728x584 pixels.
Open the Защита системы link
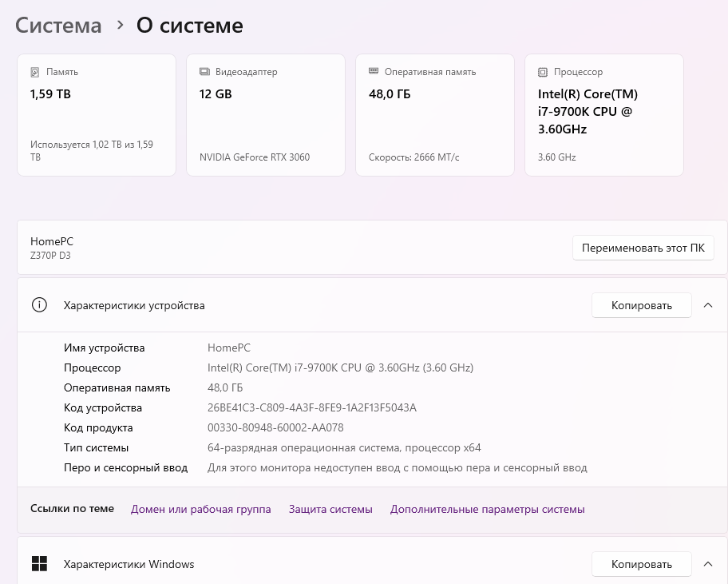(x=330, y=509)
